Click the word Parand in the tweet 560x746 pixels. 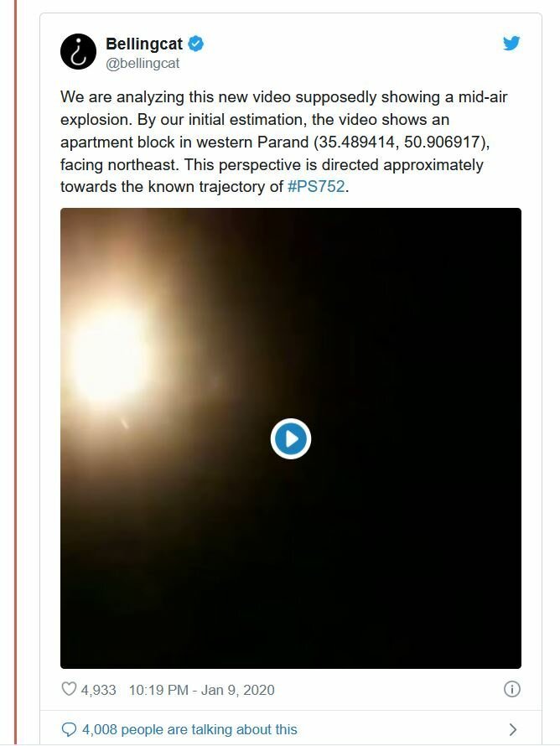[283, 142]
